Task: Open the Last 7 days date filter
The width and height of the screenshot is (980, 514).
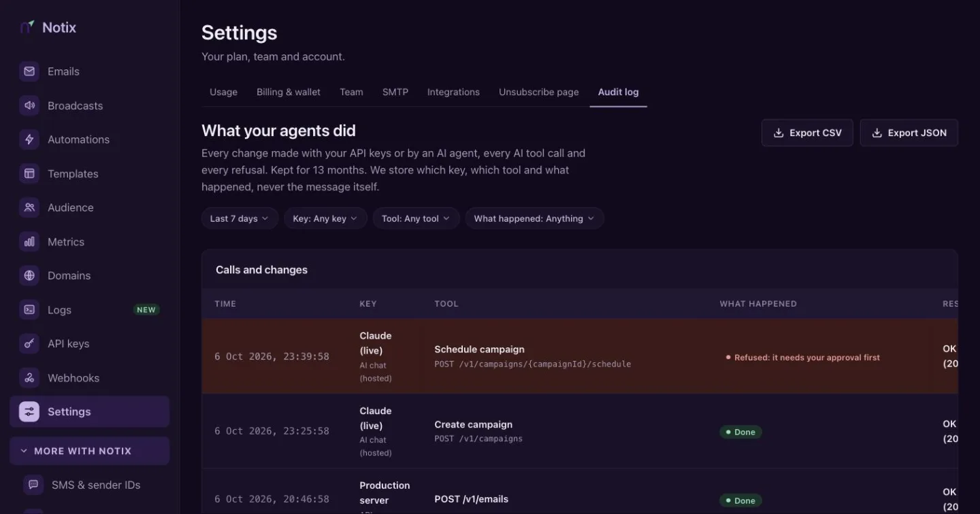Action: 240,218
